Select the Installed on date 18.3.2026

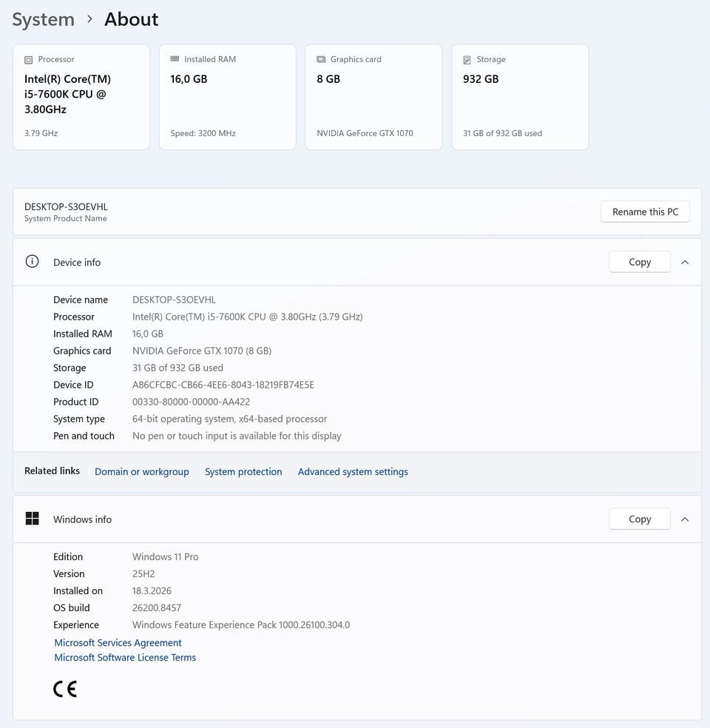click(x=152, y=591)
